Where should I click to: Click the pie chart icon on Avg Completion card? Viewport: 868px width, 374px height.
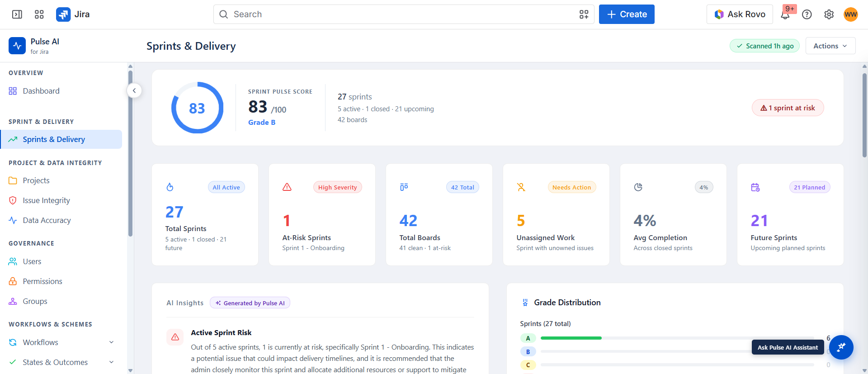point(638,187)
